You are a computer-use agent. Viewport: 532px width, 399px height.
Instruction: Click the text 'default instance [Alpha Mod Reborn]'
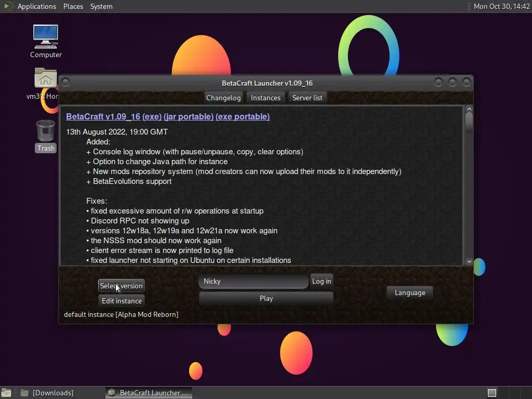(x=121, y=314)
